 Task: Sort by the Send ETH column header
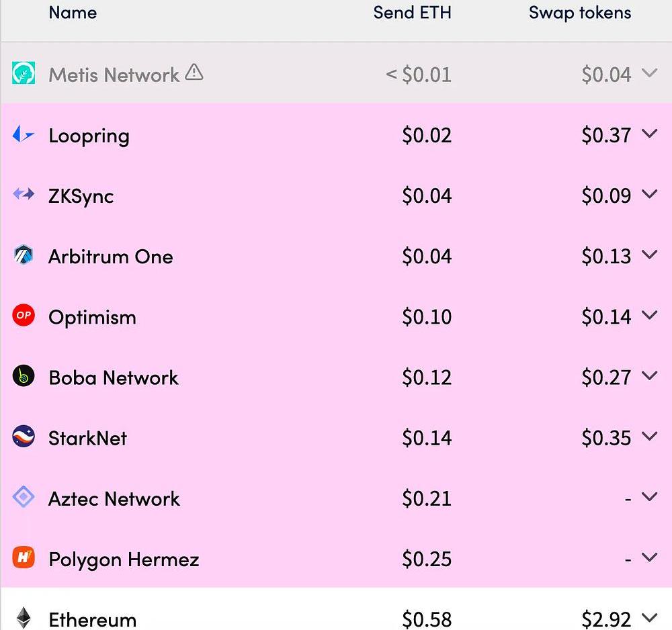(412, 12)
